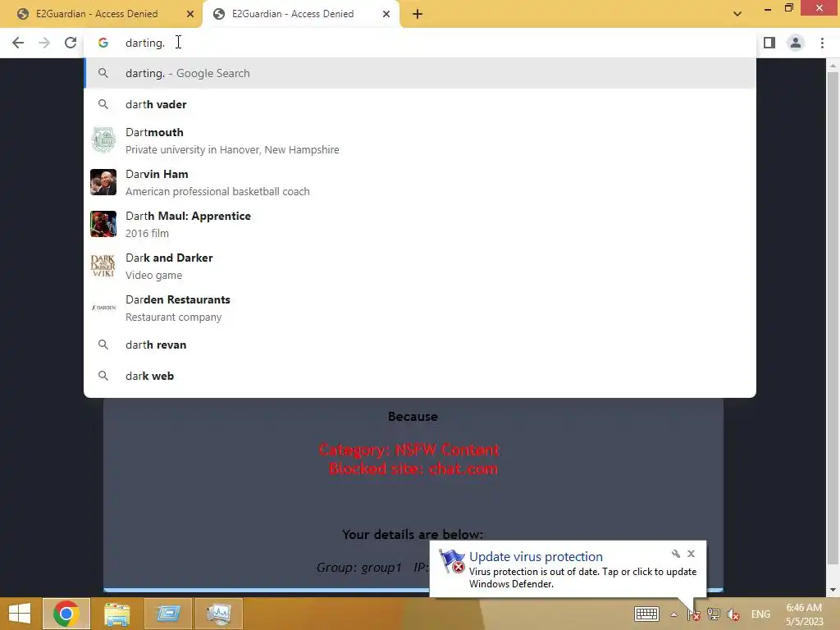Click the ENG language indicator
The image size is (840, 630).
[760, 614]
